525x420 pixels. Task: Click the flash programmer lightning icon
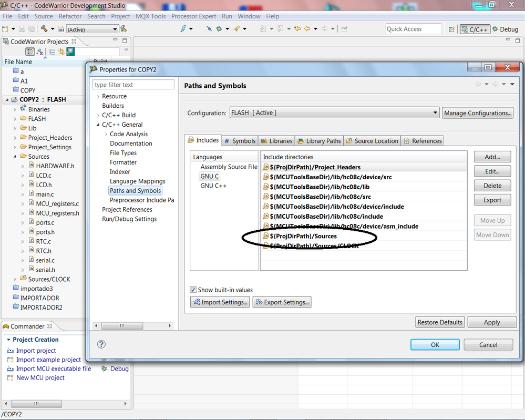pyautogui.click(x=183, y=29)
